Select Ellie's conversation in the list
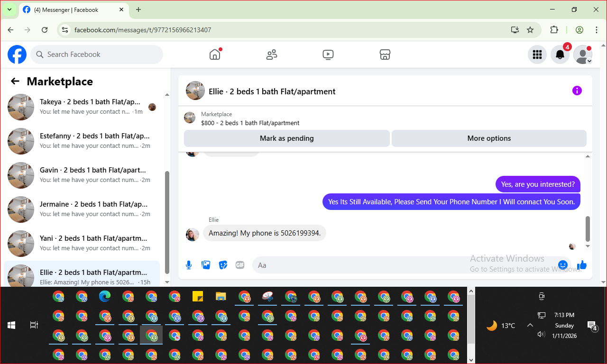607x364 pixels. (82, 274)
